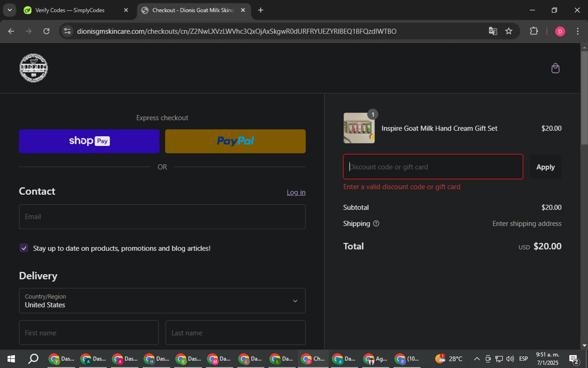Open the Chrome three-dot menu
Image resolution: width=588 pixels, height=368 pixels.
(577, 31)
